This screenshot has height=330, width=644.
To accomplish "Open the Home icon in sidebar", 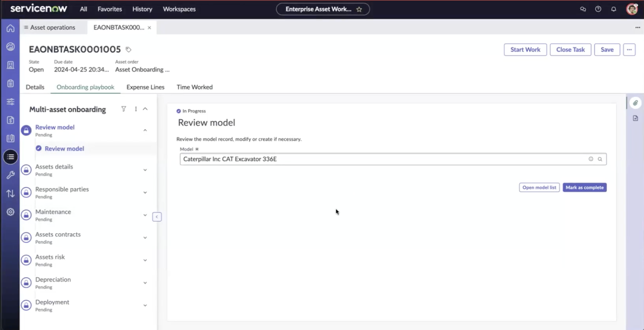I will tap(10, 28).
